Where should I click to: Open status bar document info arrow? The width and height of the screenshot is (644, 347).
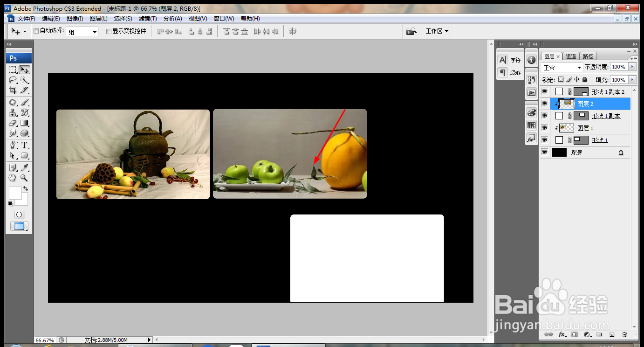click(149, 340)
